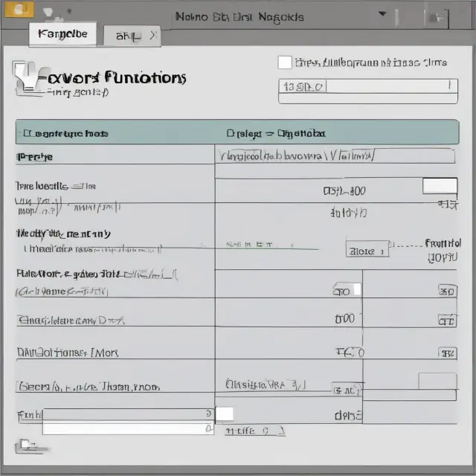The image size is (476, 476).
Task: Click the logo icon beside "exvord Funtotions"
Action: 28,78
